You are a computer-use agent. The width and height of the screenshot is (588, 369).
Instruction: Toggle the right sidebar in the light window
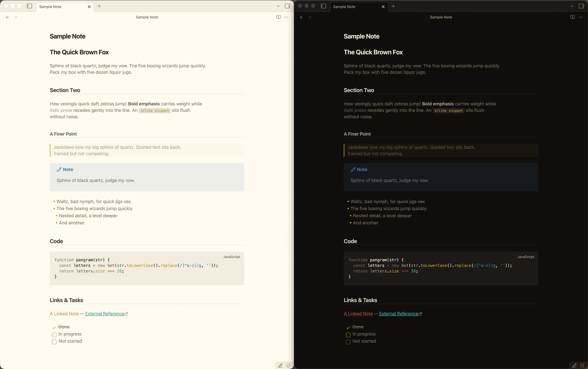coord(287,6)
